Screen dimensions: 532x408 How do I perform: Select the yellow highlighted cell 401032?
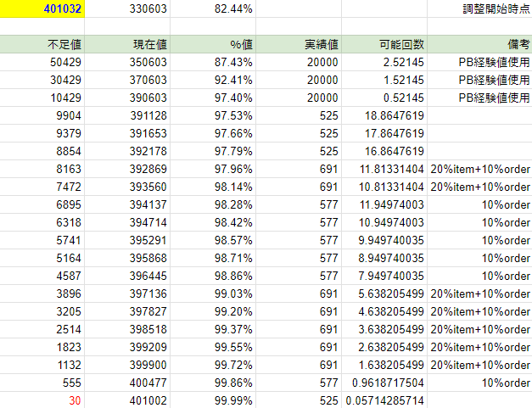click(x=42, y=8)
